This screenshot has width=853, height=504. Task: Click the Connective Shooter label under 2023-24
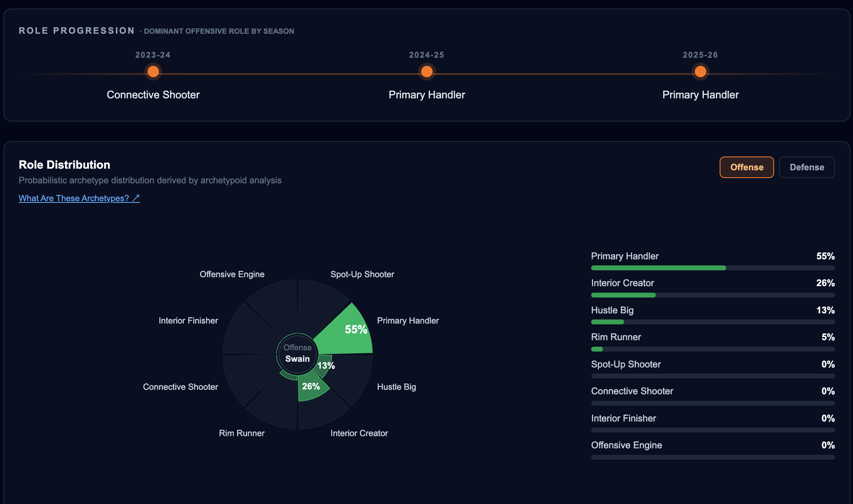tap(153, 95)
